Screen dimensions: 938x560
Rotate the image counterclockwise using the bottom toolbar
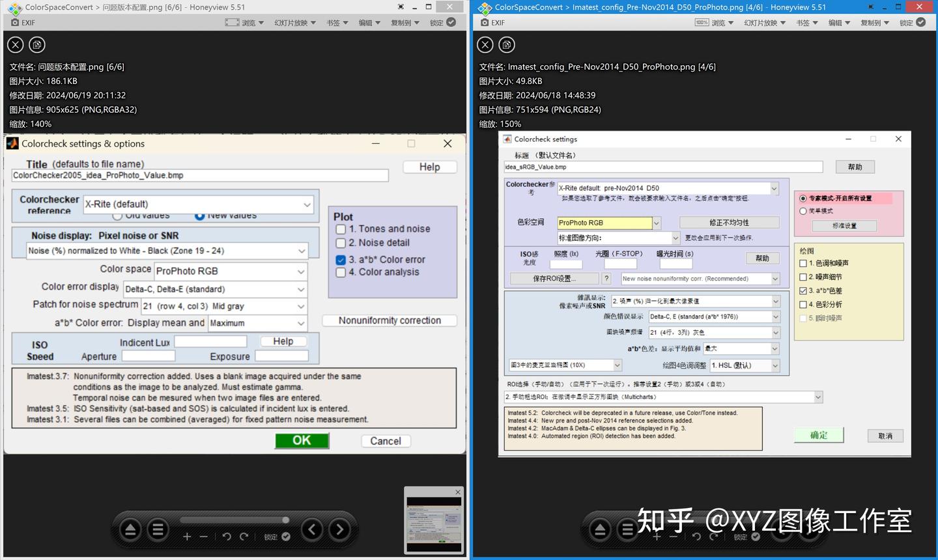[227, 536]
